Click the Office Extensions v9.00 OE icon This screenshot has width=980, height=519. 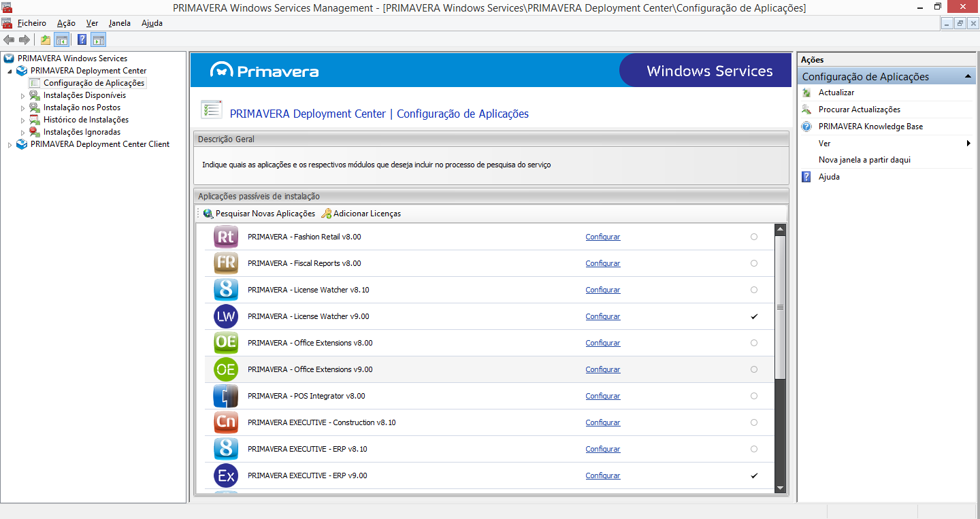226,369
